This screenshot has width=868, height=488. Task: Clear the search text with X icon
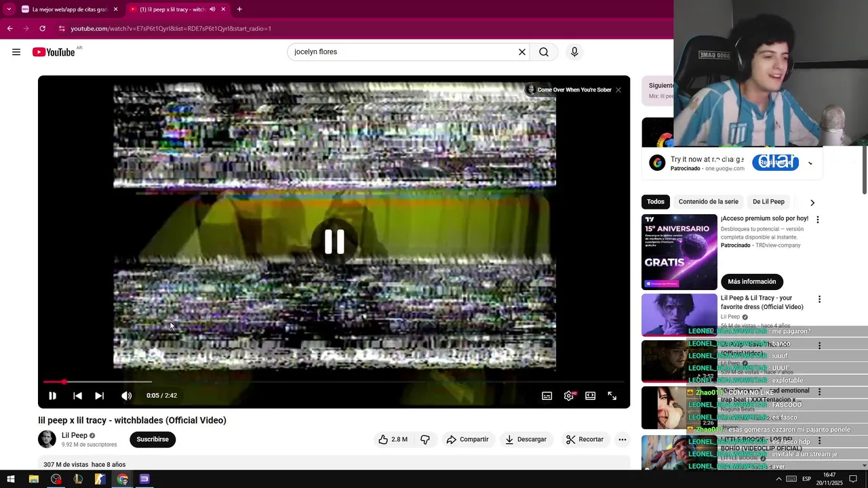tap(522, 52)
